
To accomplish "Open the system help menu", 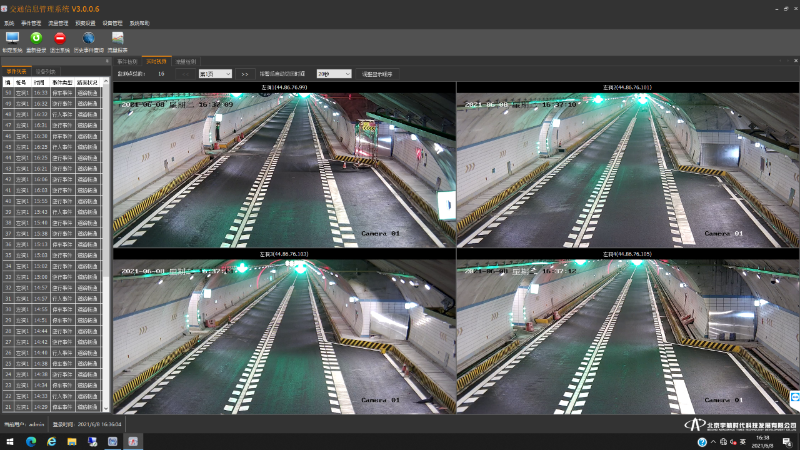I will 140,21.
